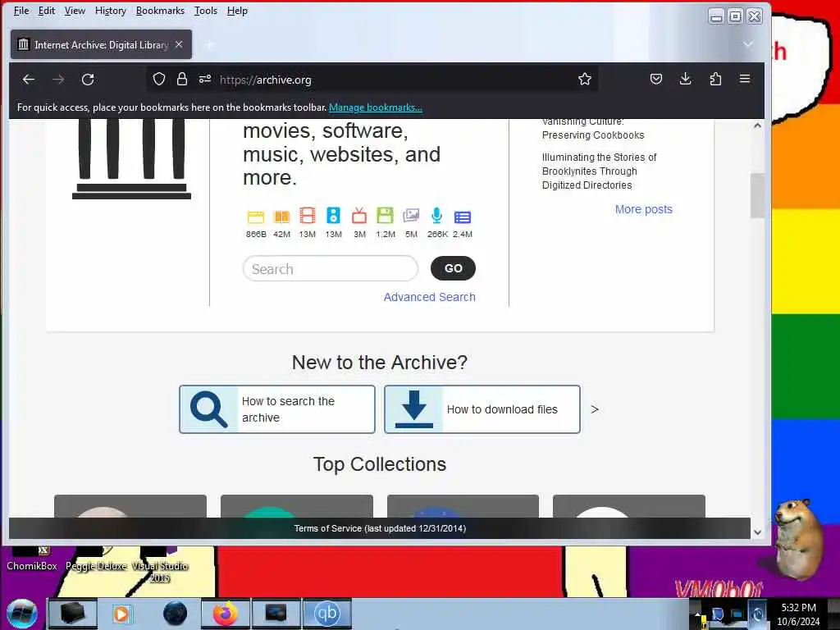
Task: Open the Advanced Search link
Action: tap(430, 297)
